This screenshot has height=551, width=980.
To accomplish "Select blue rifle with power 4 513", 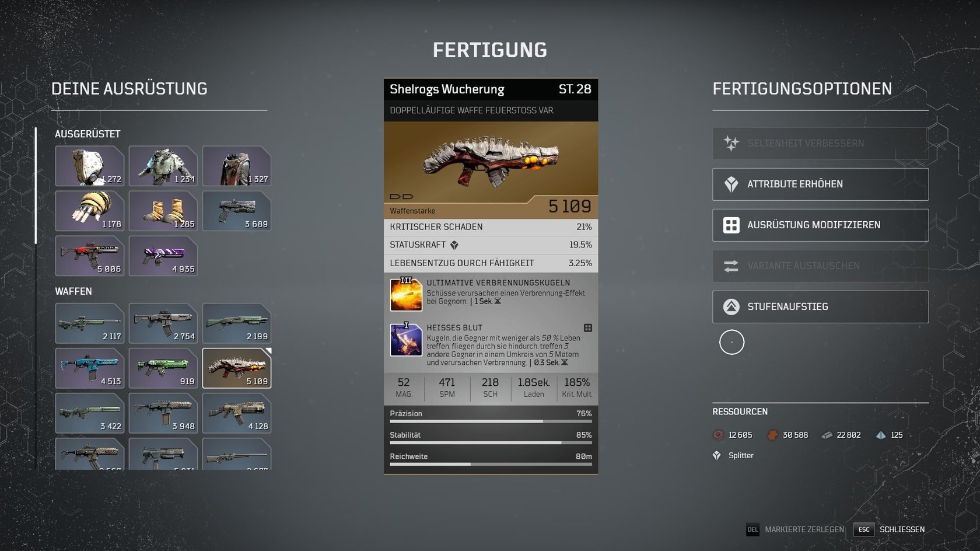I will 90,368.
